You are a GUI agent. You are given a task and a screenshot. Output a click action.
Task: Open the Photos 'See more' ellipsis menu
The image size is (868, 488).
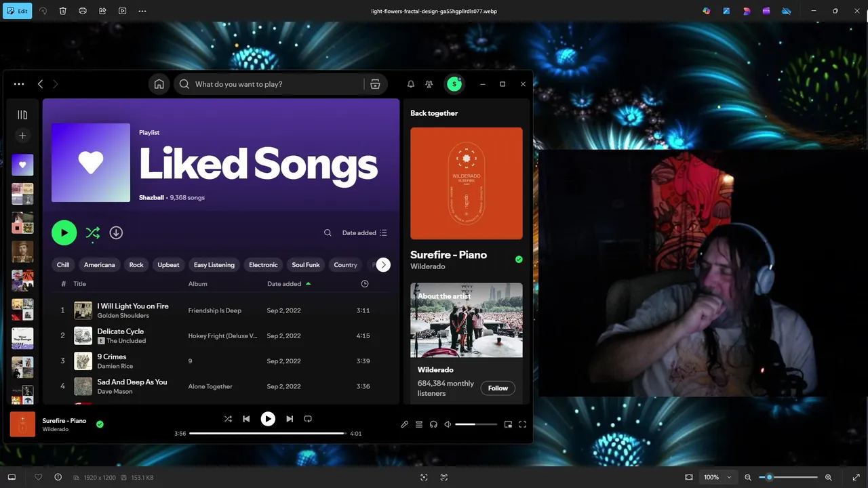[x=142, y=11]
